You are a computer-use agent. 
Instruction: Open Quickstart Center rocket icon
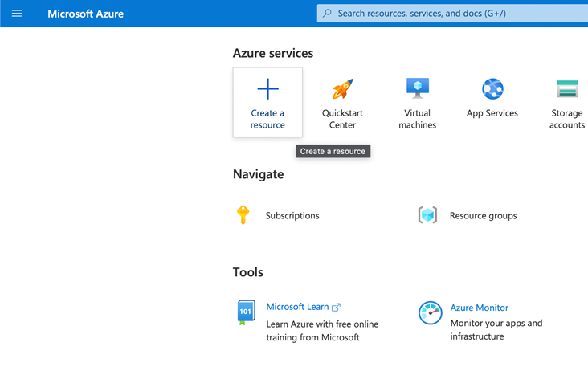[x=342, y=89]
